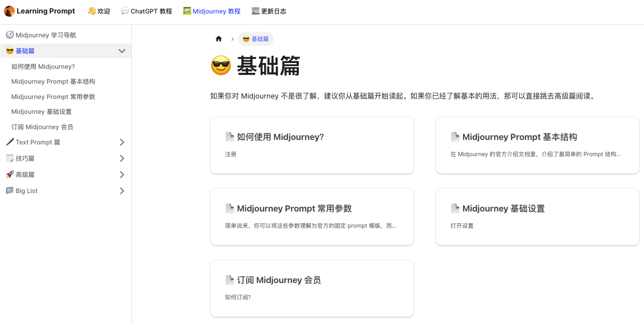Viewport: 644px width, 324px height.
Task: Click the compass icon beside Midjourney 学习导航
Action: pos(10,35)
